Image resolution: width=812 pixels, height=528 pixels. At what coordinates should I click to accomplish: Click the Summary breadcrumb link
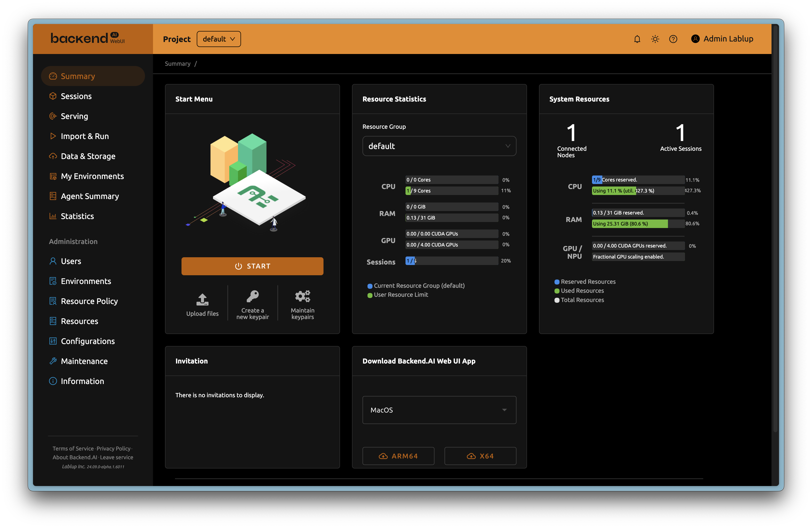pos(177,64)
